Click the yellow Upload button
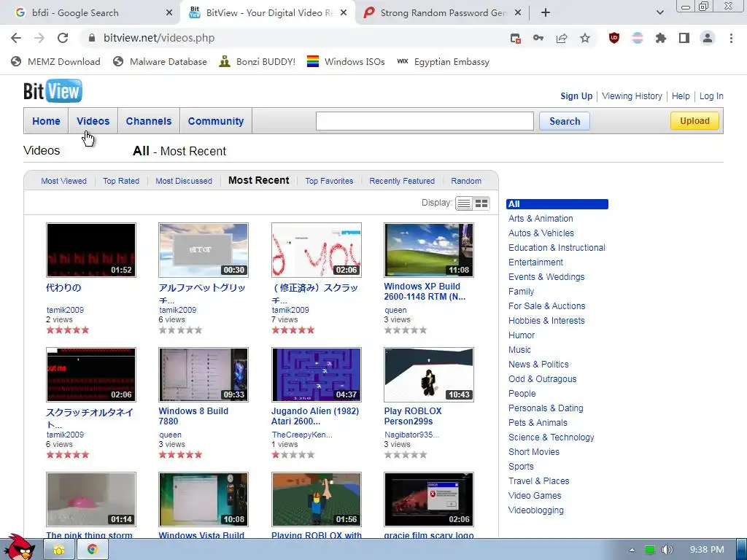Image resolution: width=747 pixels, height=560 pixels. click(694, 121)
